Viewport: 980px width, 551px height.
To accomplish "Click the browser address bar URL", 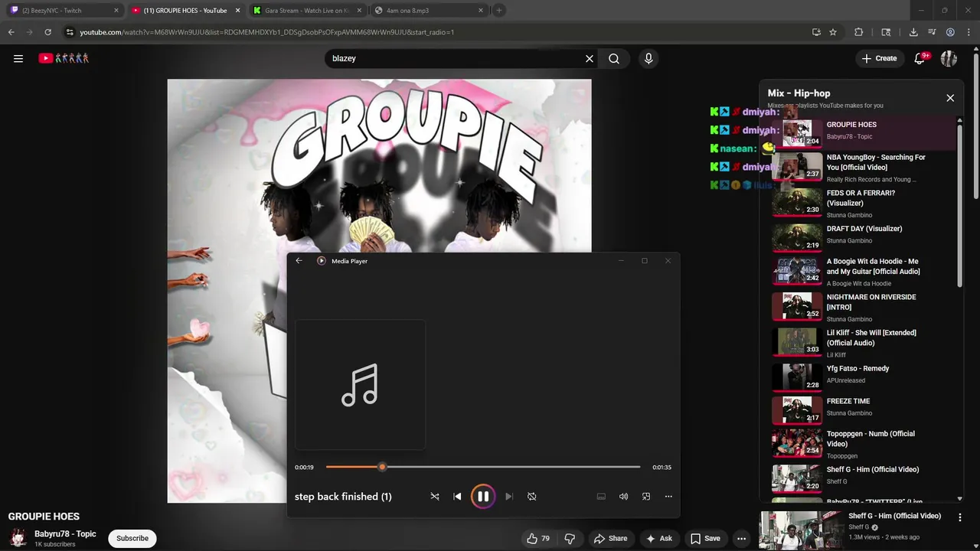I will point(267,32).
